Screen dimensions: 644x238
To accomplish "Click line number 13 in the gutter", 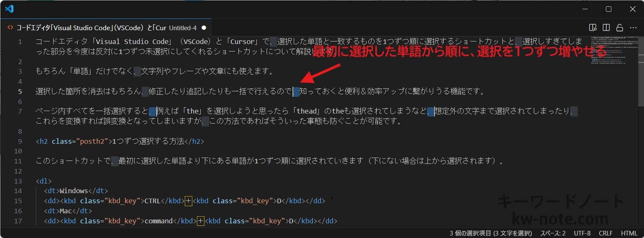I will click(18, 181).
